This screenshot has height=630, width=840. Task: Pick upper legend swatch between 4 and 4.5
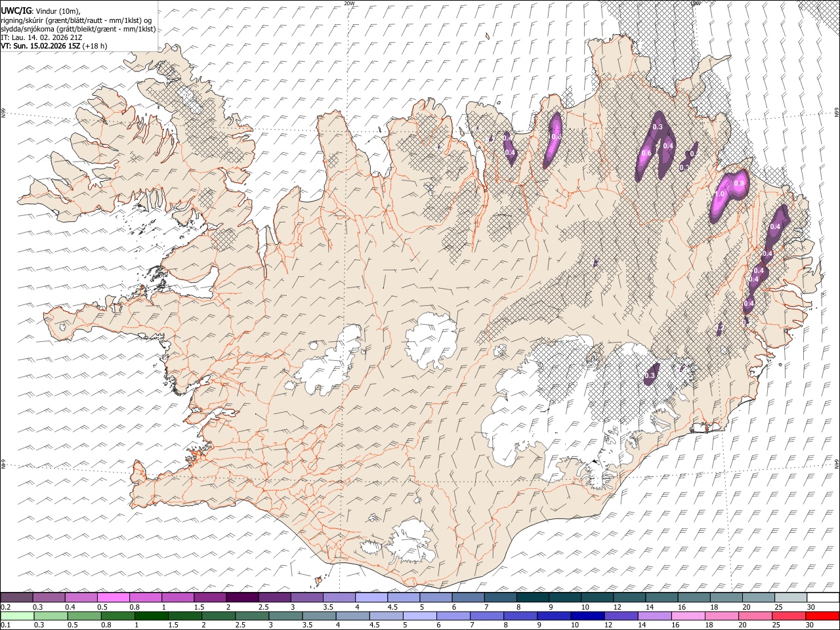point(371,598)
